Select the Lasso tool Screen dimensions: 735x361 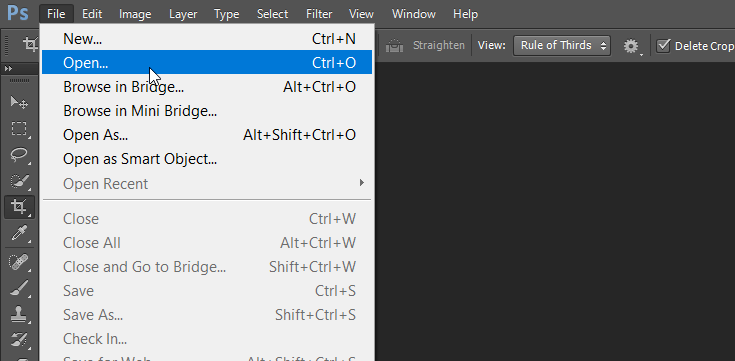click(x=19, y=155)
